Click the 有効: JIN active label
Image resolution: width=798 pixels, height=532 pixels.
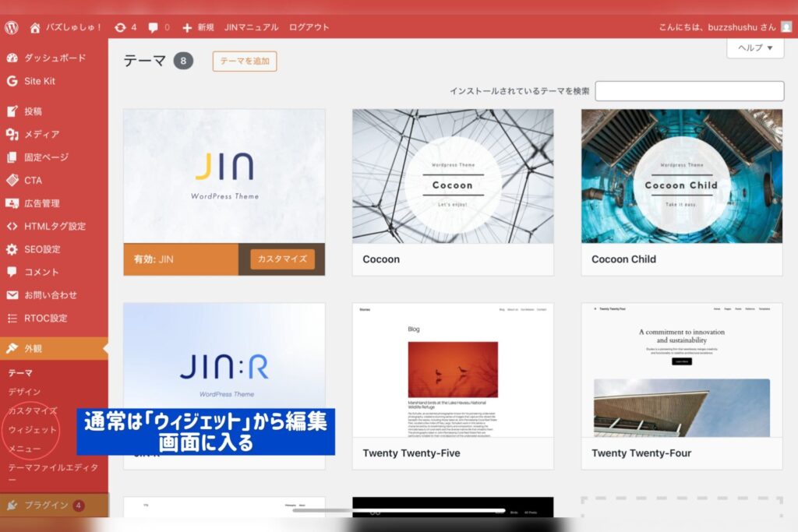click(x=154, y=259)
